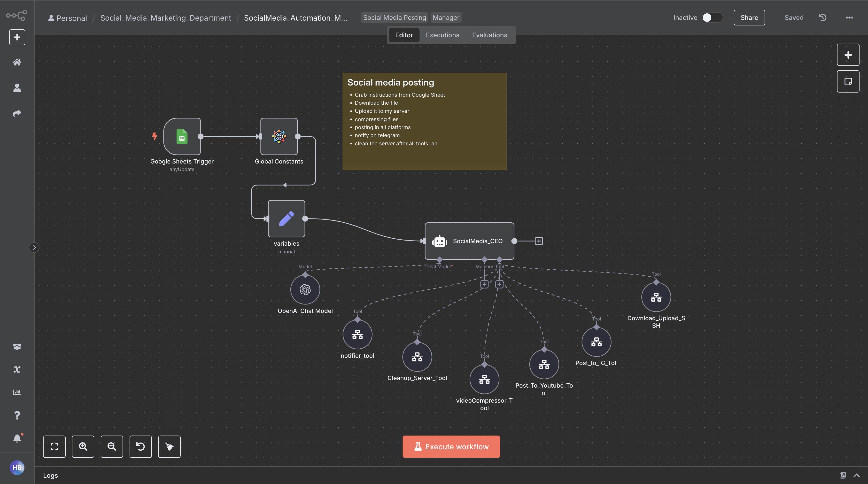The height and width of the screenshot is (484, 868).
Task: Add a sticky note to the canvas
Action: (848, 81)
